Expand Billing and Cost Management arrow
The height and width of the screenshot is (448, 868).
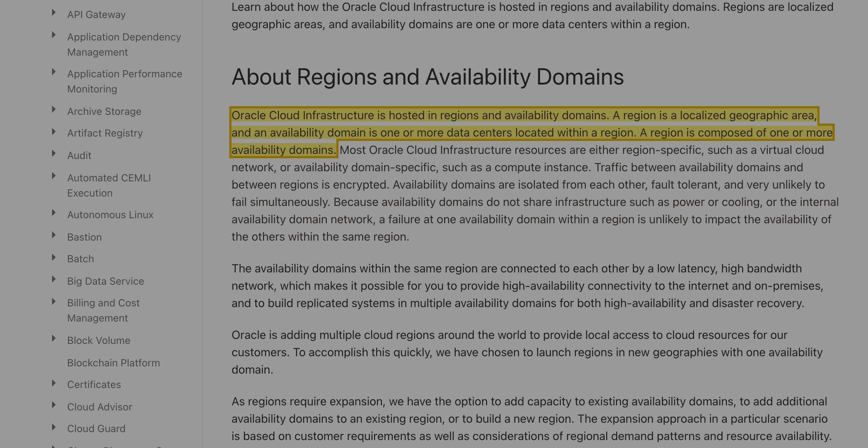coord(54,301)
